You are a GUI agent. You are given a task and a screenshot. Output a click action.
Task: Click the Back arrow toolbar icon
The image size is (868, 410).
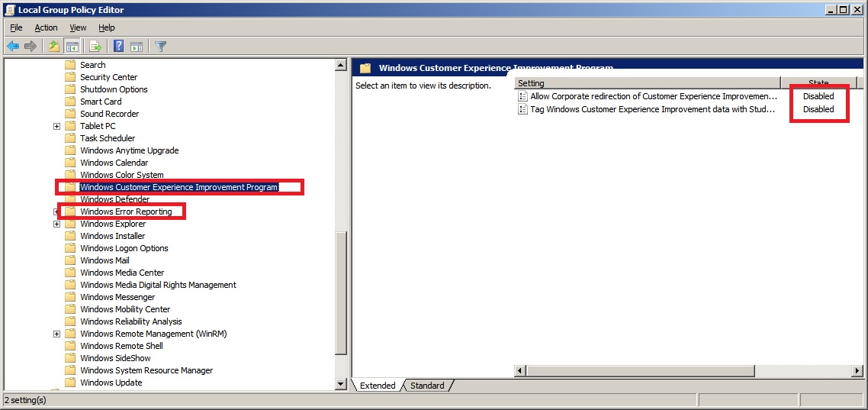13,46
